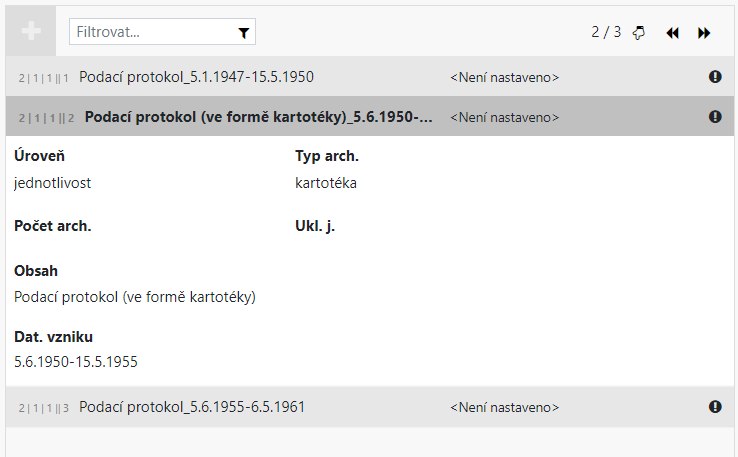Expand row Podací protokol_5.1.1947-15.5.1950

click(197, 77)
